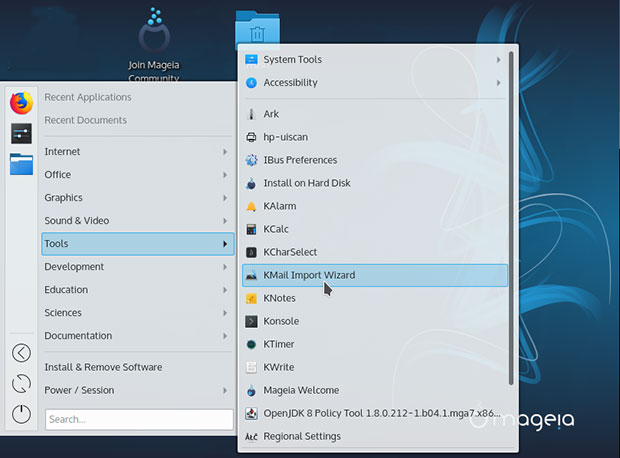Viewport: 620px width, 458px height.
Task: Open the Mageia Welcome label entry
Action: pyautogui.click(x=301, y=390)
